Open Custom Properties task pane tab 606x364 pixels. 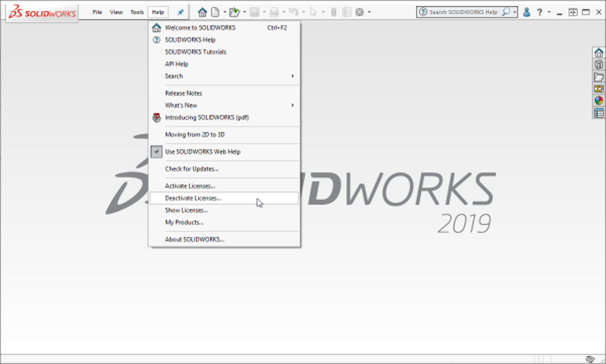pos(599,113)
